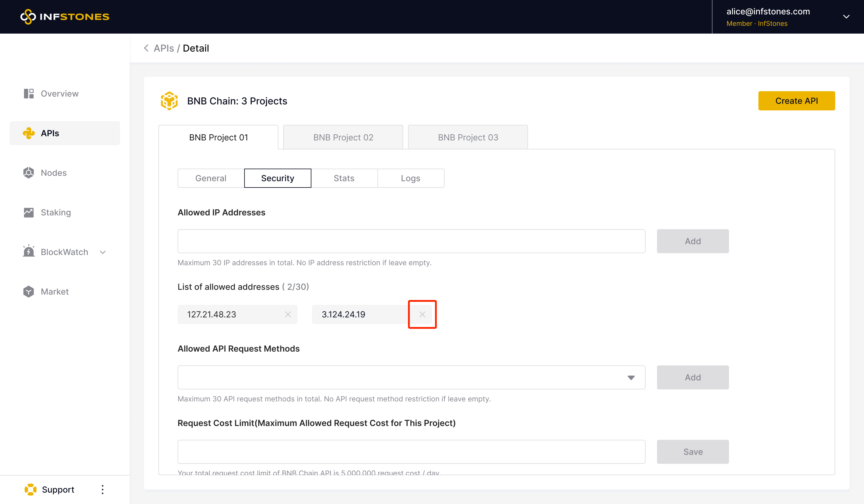The height and width of the screenshot is (504, 864).
Task: Open the Stats tab
Action: click(x=344, y=178)
